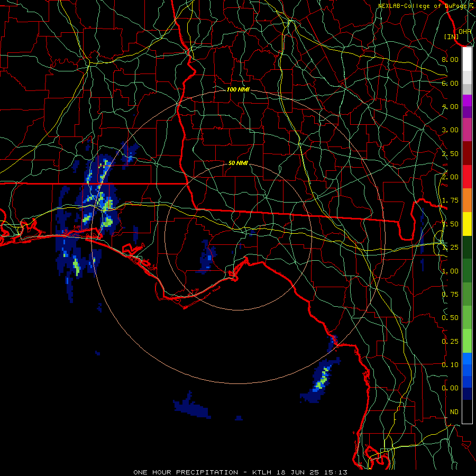Pick the orange legend swatch near 1.75
The image size is (476, 476).
tap(467, 200)
